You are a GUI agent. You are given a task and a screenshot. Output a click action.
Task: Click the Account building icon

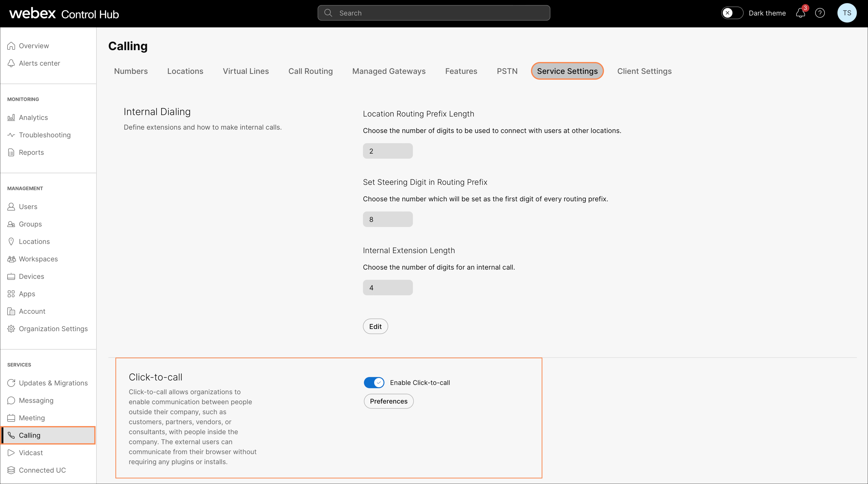[11, 311]
